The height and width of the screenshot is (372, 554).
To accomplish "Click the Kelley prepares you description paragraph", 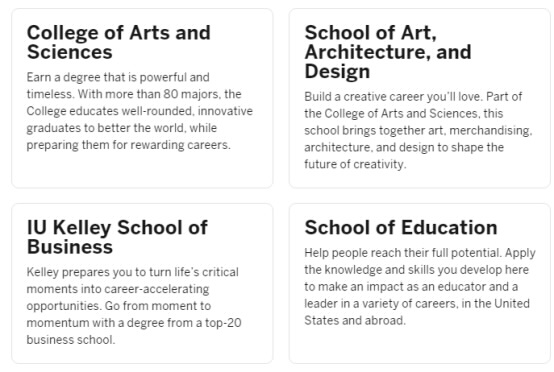I will coord(134,306).
